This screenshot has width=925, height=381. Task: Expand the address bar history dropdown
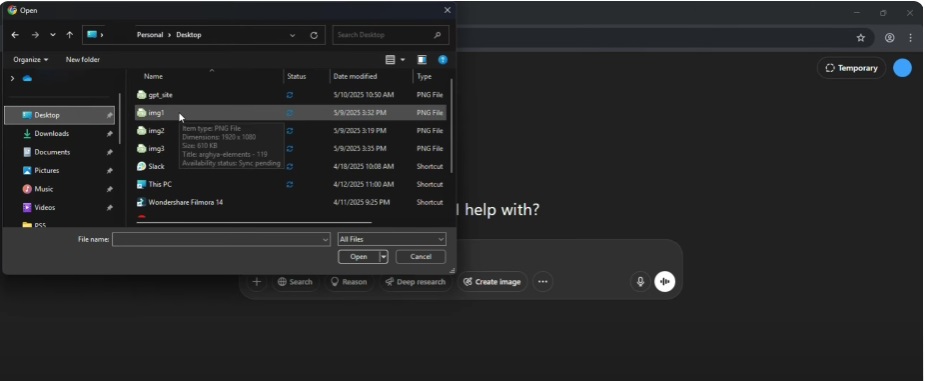click(293, 35)
